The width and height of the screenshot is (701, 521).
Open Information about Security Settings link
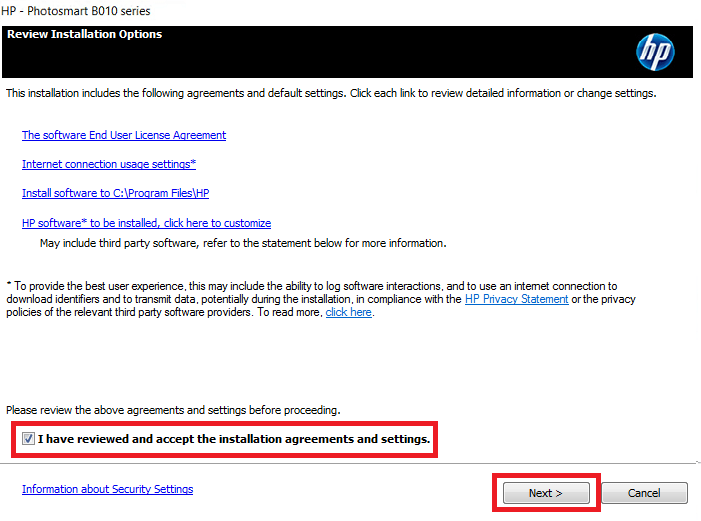click(x=107, y=489)
